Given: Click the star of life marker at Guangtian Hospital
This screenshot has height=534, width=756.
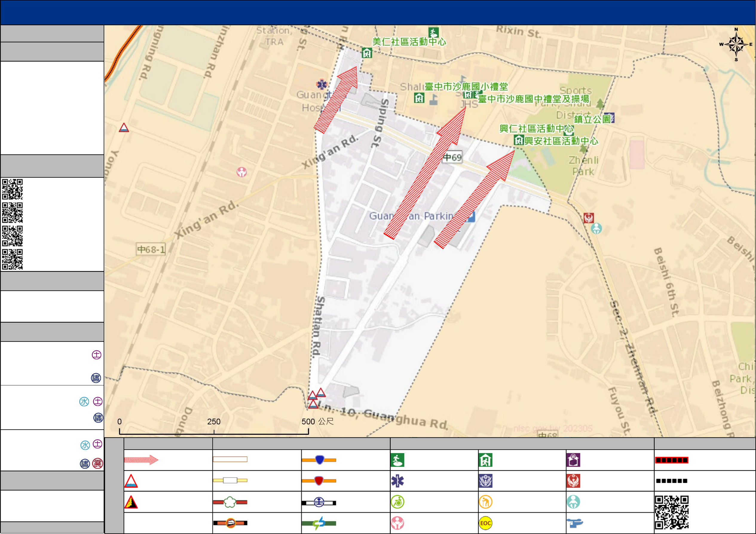Looking at the screenshot, I should pos(322,85).
